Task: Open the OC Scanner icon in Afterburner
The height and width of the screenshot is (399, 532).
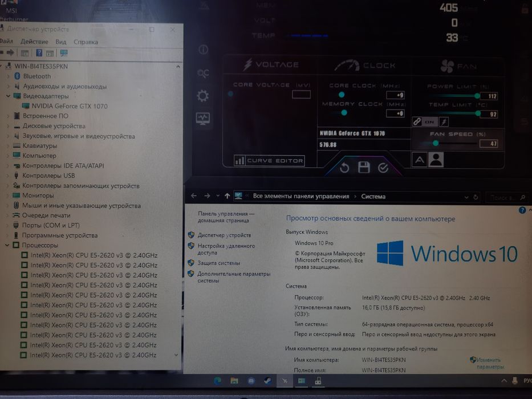Action: 203,72
